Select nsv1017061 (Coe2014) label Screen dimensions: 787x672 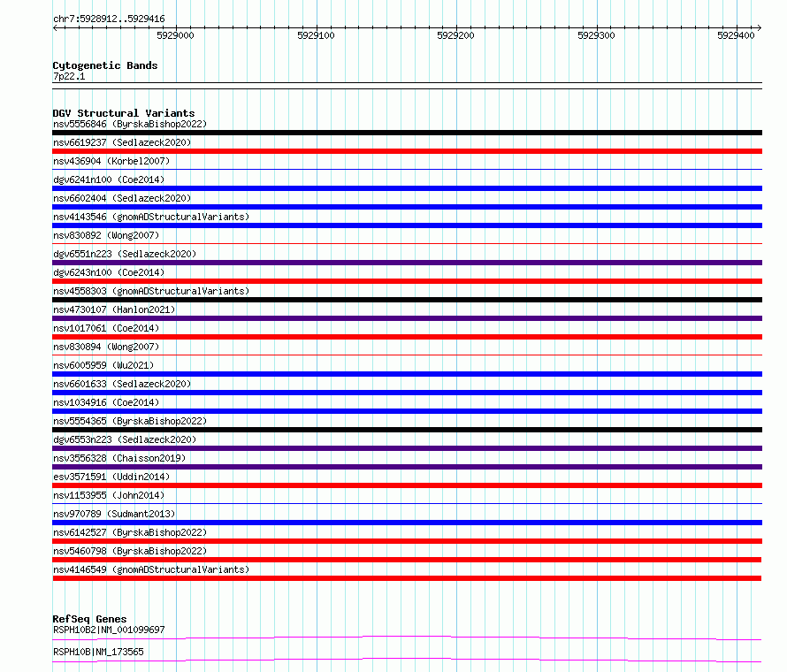coord(106,328)
